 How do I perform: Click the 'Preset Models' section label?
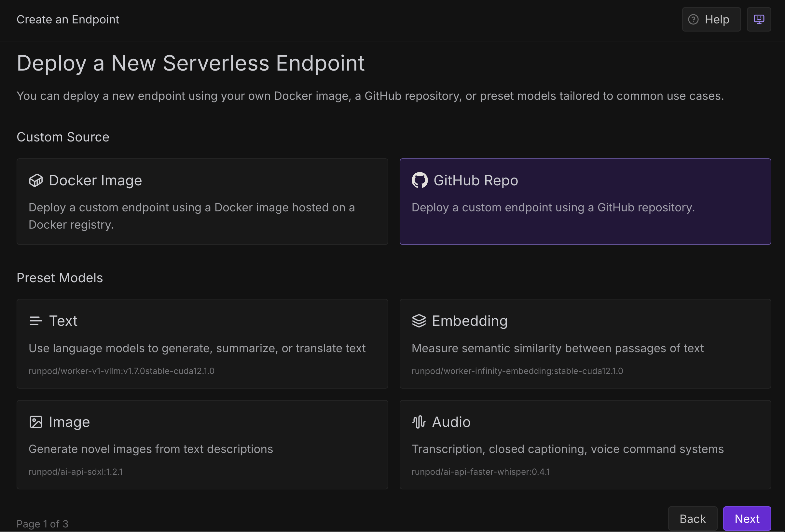pos(60,278)
